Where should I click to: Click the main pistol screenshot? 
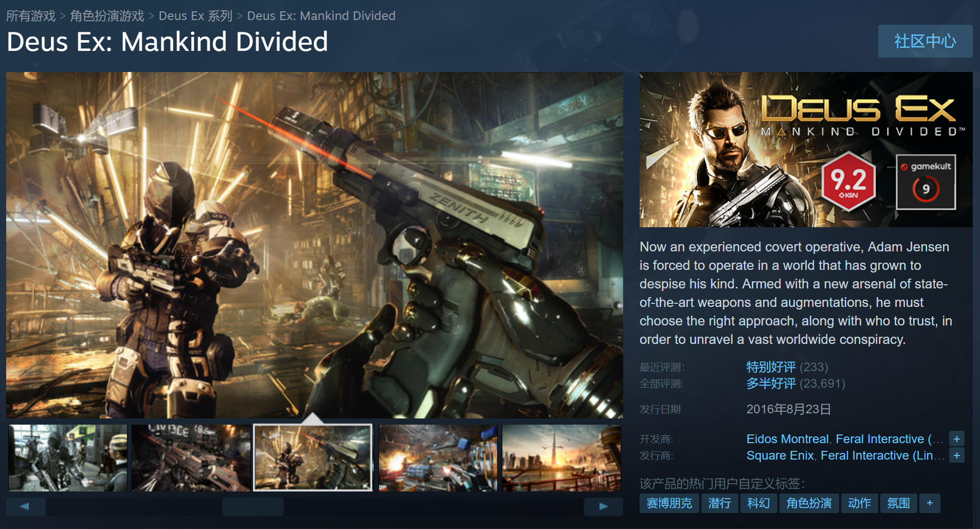coord(315,245)
